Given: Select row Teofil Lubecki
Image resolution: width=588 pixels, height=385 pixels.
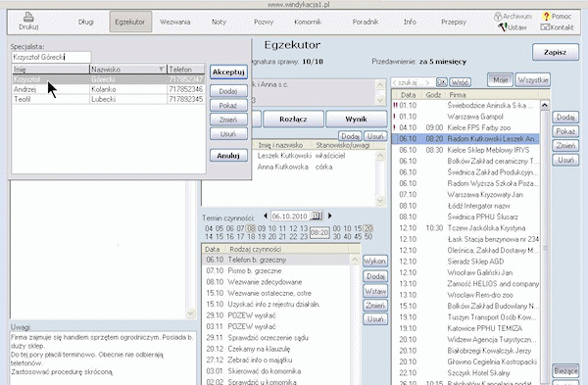Looking at the screenshot, I should [x=109, y=99].
